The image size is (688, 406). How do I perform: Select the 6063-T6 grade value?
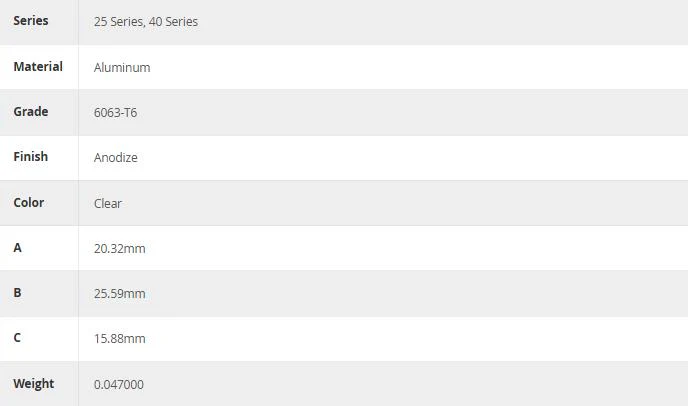click(x=115, y=113)
